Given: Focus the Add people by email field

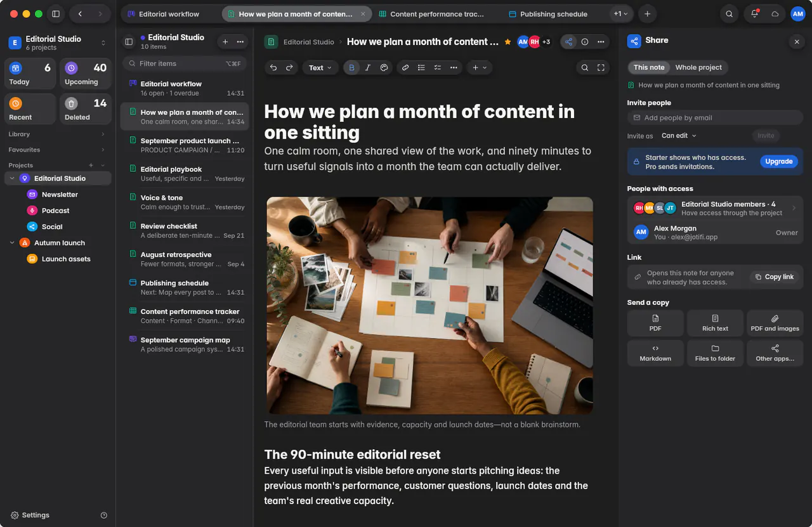Looking at the screenshot, I should (715, 118).
